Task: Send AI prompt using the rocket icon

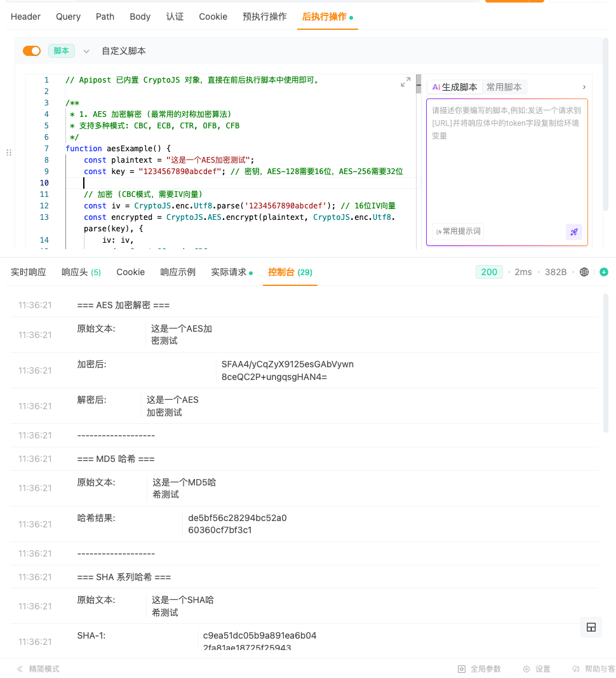Action: pyautogui.click(x=573, y=232)
